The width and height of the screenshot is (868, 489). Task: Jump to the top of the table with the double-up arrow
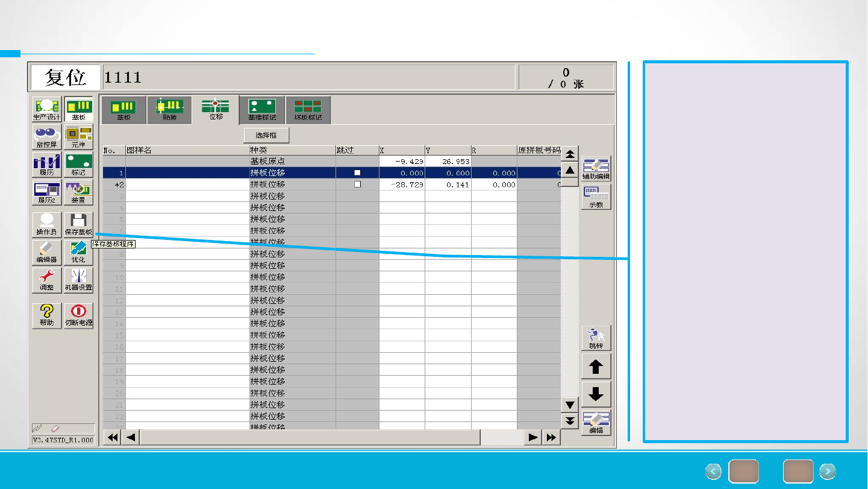pos(570,153)
